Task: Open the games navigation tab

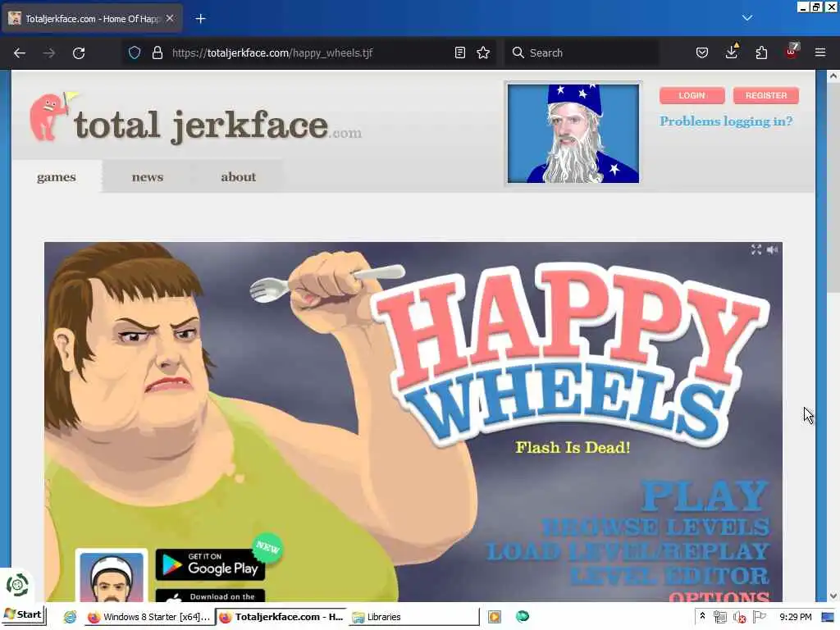Action: coord(57,177)
